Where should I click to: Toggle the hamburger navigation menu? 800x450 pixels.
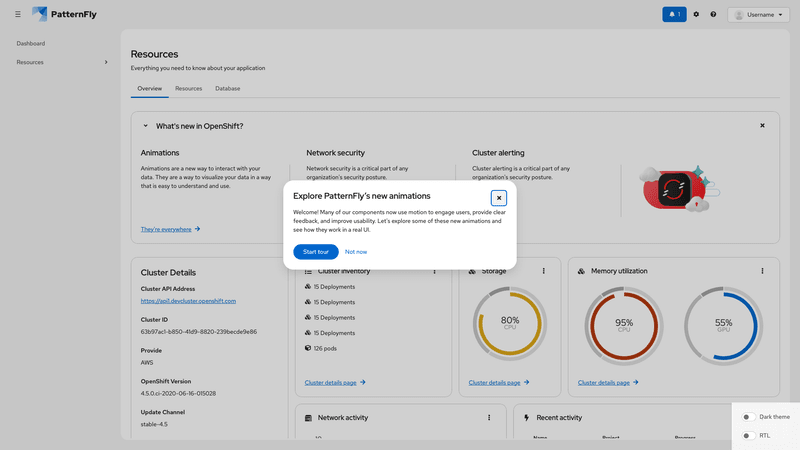coord(18,14)
